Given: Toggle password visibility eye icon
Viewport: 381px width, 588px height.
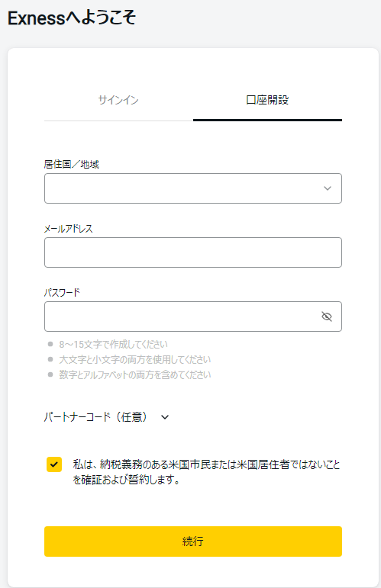Looking at the screenshot, I should click(327, 316).
